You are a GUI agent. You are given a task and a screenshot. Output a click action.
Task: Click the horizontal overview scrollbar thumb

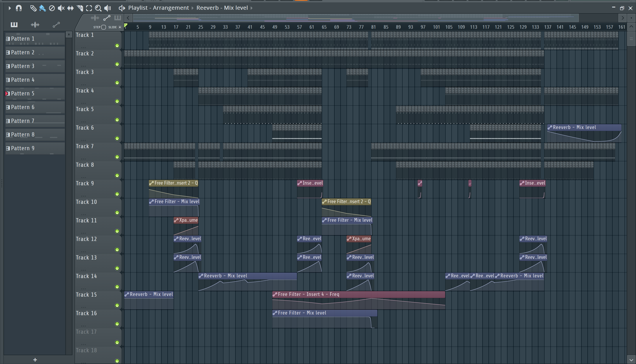coord(356,18)
